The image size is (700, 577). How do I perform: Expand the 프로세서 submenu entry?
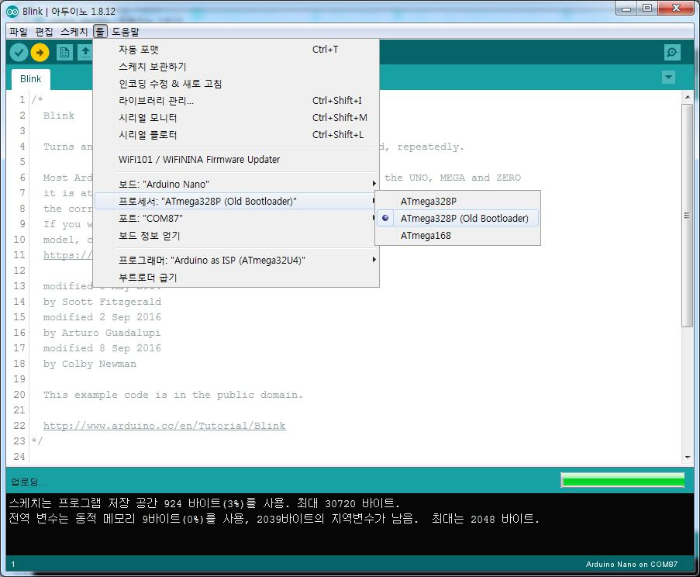236,201
